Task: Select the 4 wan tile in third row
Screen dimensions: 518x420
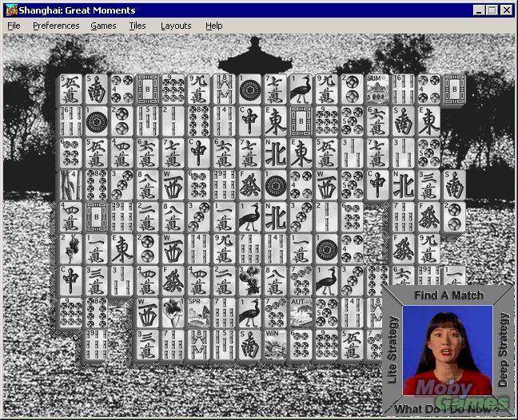Action: click(x=122, y=153)
